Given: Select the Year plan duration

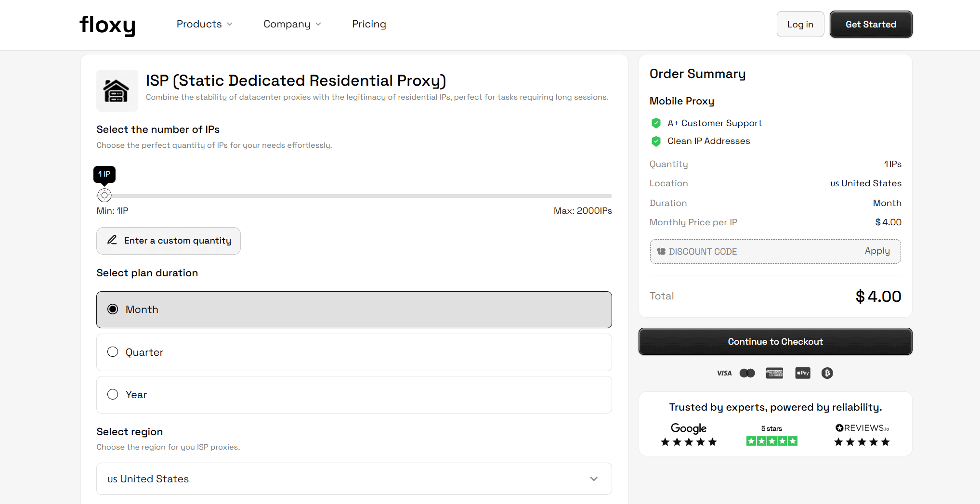Looking at the screenshot, I should (354, 395).
